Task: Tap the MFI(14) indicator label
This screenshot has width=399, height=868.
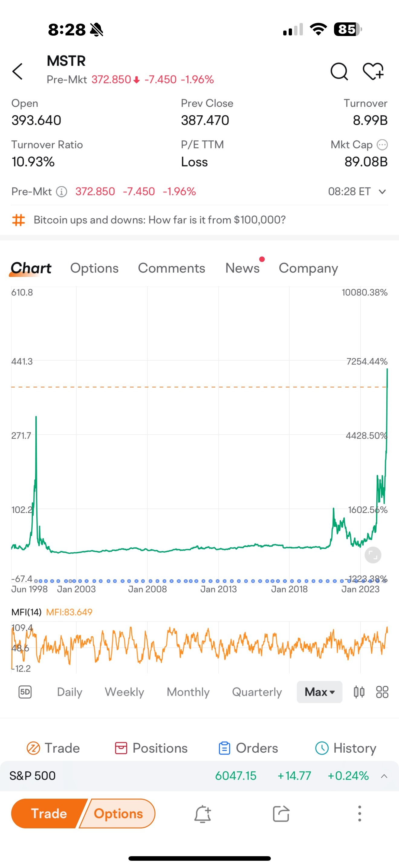Action: point(26,612)
